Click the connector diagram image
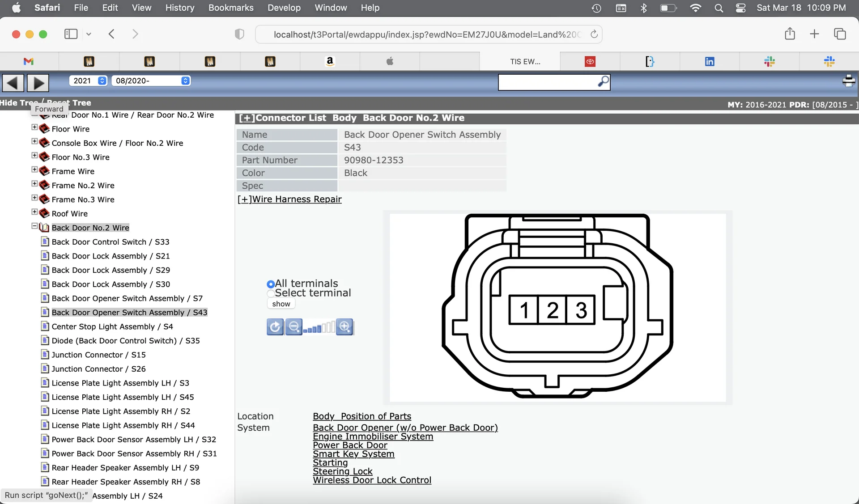The width and height of the screenshot is (859, 504). click(557, 307)
